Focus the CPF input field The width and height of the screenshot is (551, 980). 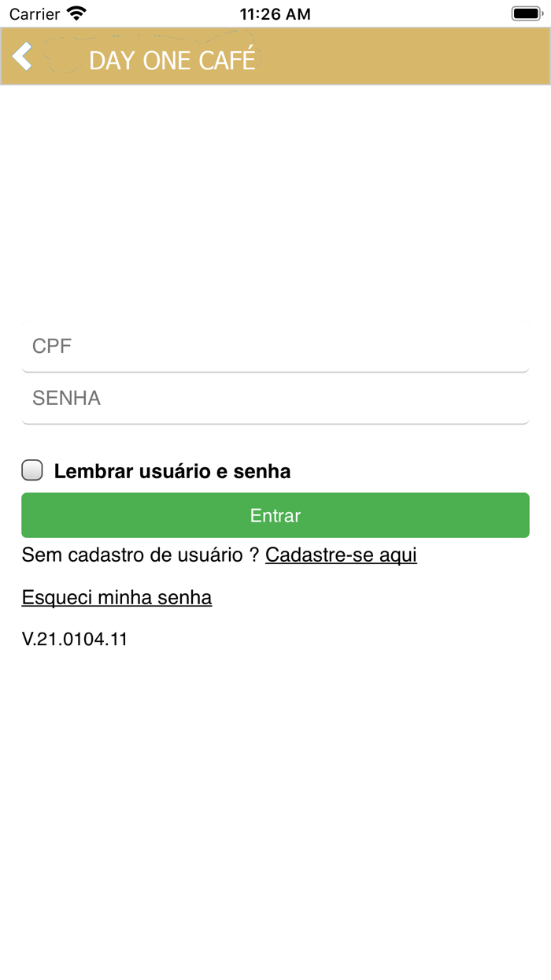tap(275, 346)
